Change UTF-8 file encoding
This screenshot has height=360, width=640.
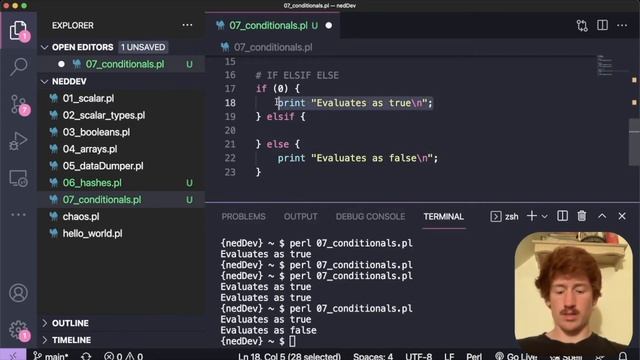point(418,356)
